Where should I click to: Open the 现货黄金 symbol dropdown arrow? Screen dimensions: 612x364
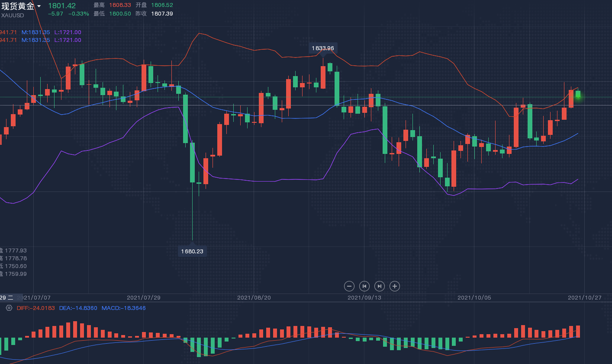tap(39, 6)
